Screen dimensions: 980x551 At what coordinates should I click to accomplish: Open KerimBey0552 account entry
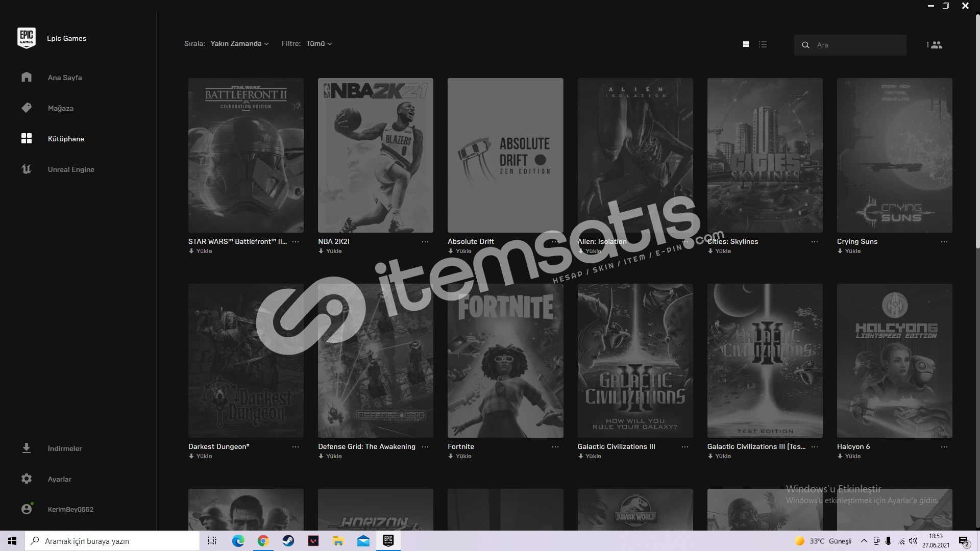[70, 509]
